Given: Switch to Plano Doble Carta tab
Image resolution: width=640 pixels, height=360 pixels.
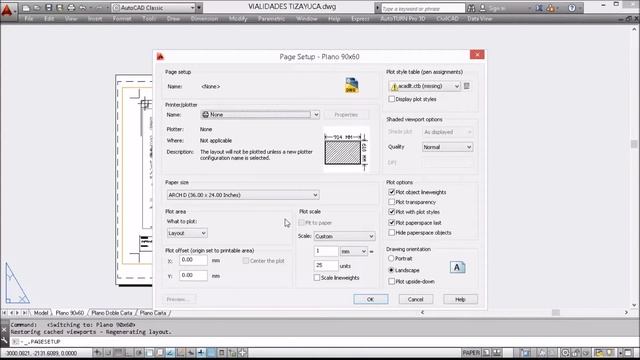Looking at the screenshot, I should tap(112, 313).
